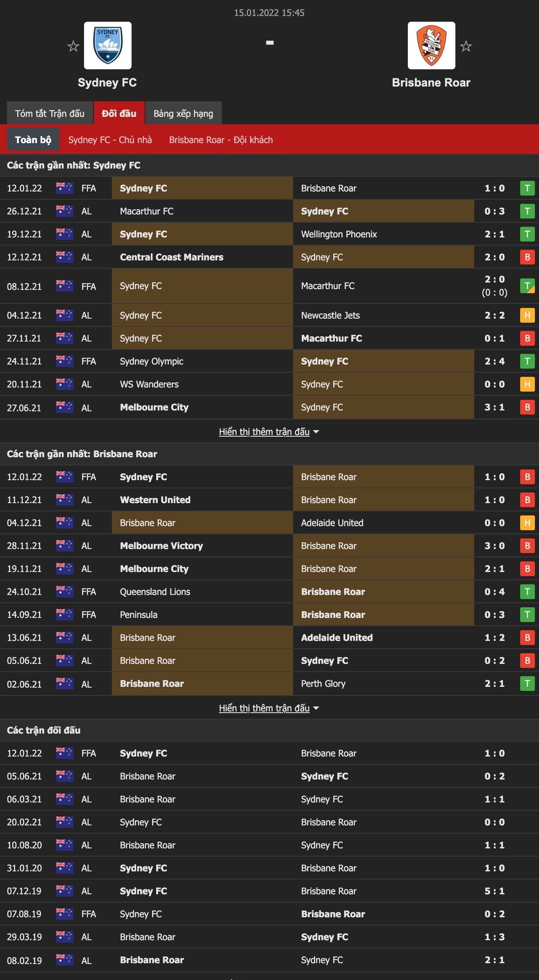The height and width of the screenshot is (980, 539).
Task: Click the 1 : 3 score from 29.03.19
Action: [495, 937]
